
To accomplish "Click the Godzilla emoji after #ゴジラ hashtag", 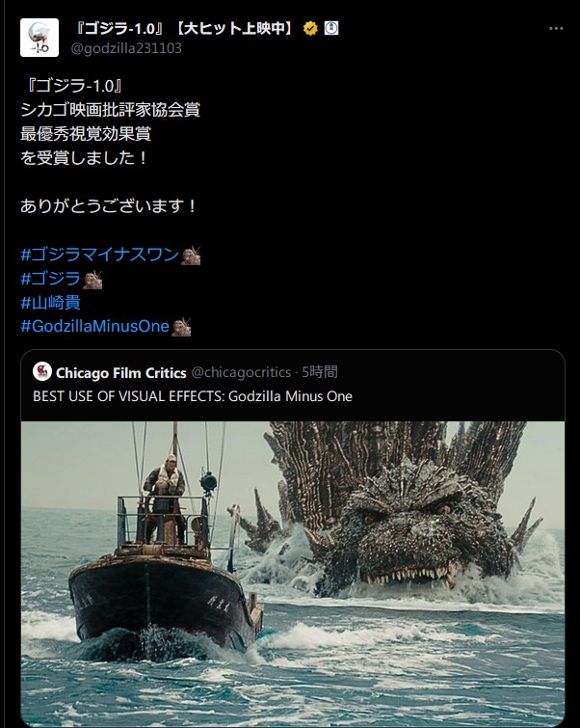I will [92, 280].
